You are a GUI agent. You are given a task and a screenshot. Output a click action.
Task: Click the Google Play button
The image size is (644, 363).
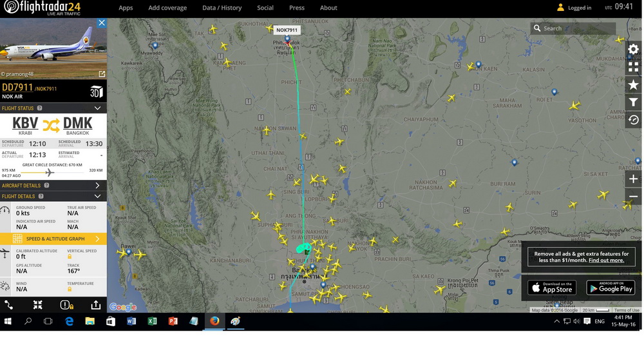click(x=611, y=288)
